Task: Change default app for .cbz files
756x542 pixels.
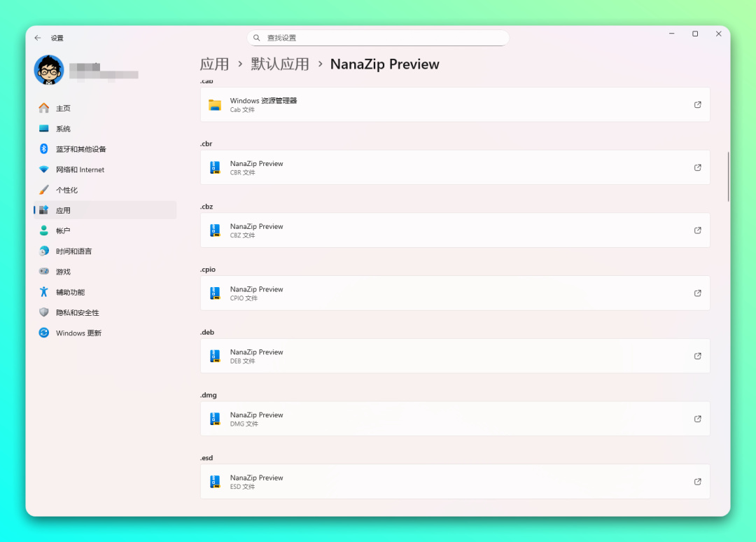Action: click(x=455, y=230)
